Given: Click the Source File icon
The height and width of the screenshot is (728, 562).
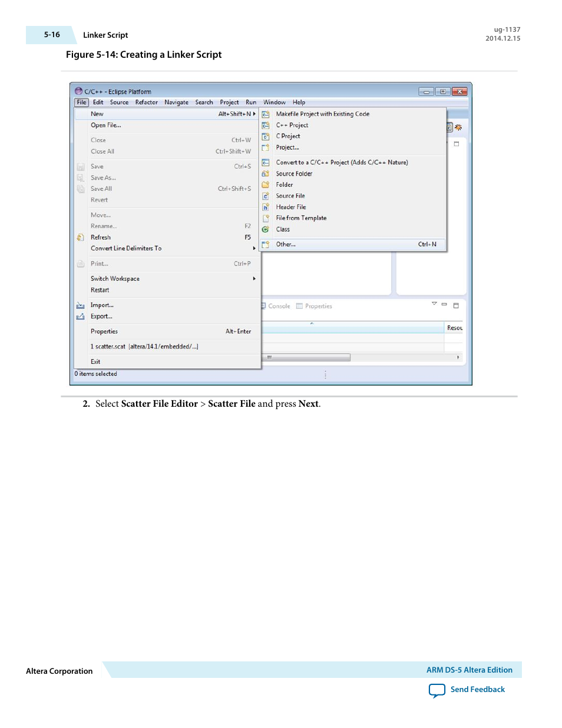Looking at the screenshot, I should [265, 196].
